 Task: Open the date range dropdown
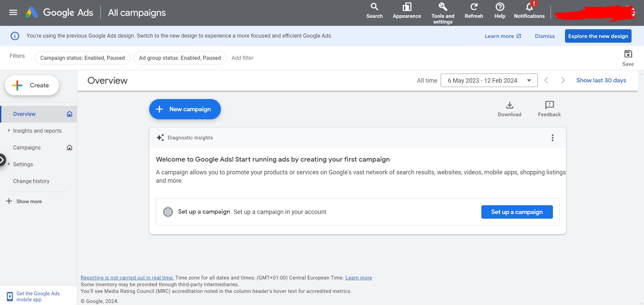(489, 80)
